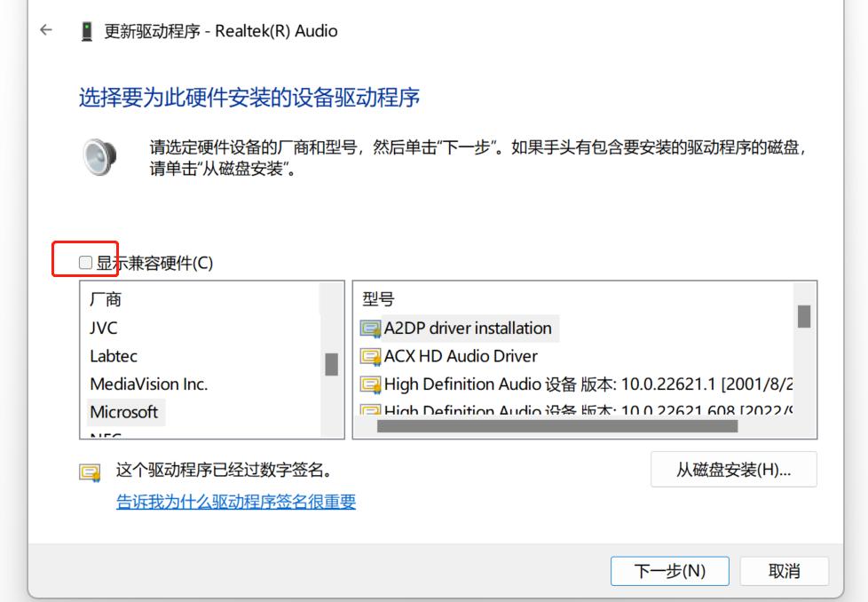
Task: Click the 从磁盘安装 button
Action: pyautogui.click(x=734, y=470)
